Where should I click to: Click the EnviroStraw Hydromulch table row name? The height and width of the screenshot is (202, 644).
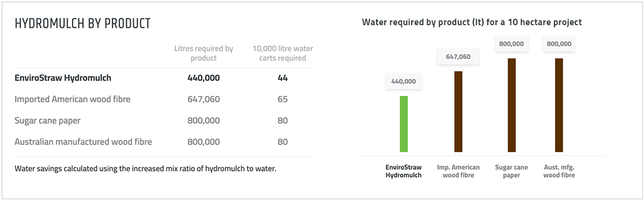click(63, 78)
